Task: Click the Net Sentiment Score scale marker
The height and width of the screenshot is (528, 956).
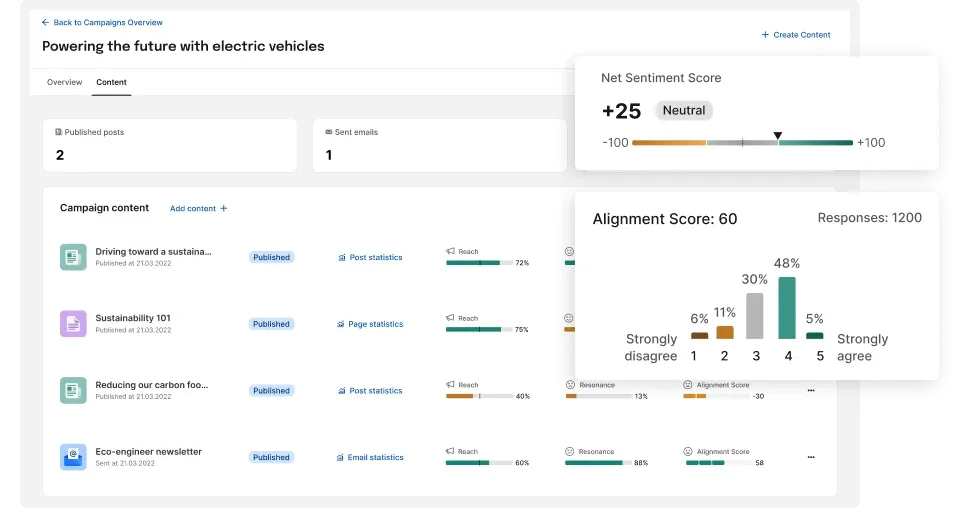Action: point(777,135)
